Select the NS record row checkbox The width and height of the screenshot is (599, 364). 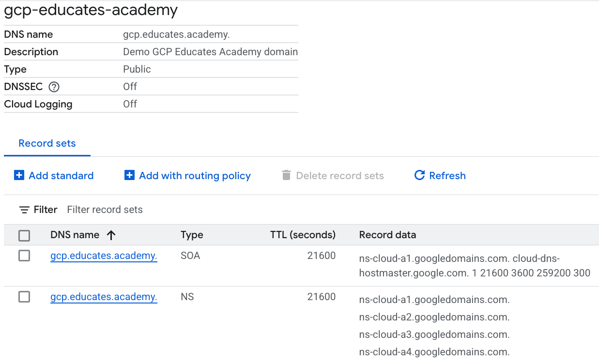[24, 297]
